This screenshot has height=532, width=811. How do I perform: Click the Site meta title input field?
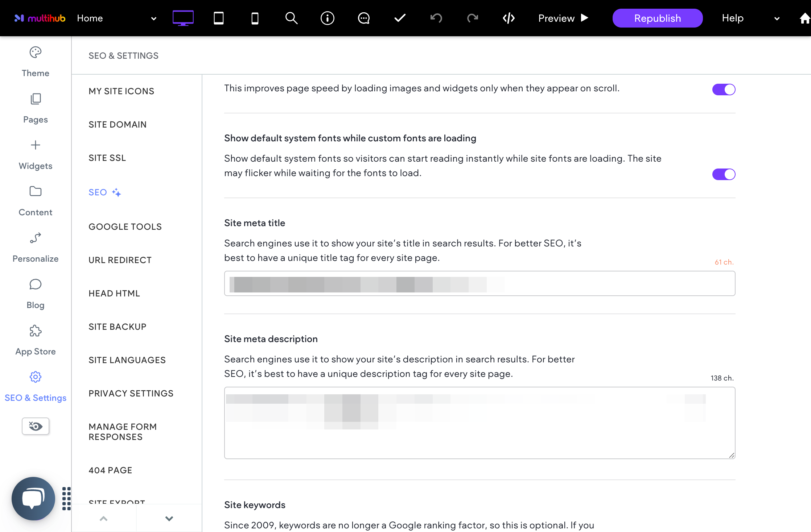(479, 283)
